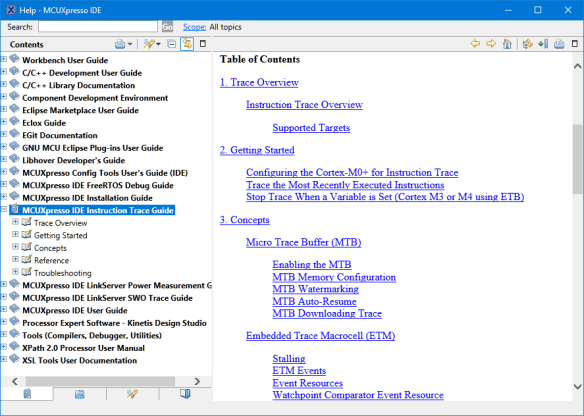Viewport: 584px width, 416px height.
Task: Expand the Eclox Guide node
Action: click(x=4, y=121)
